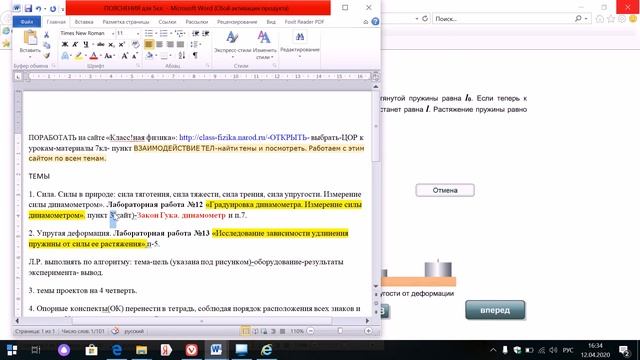Open the Font dialog launcher (Шрифт)
Image resolution: width=640 pixels, height=360 pixels.
point(138,66)
